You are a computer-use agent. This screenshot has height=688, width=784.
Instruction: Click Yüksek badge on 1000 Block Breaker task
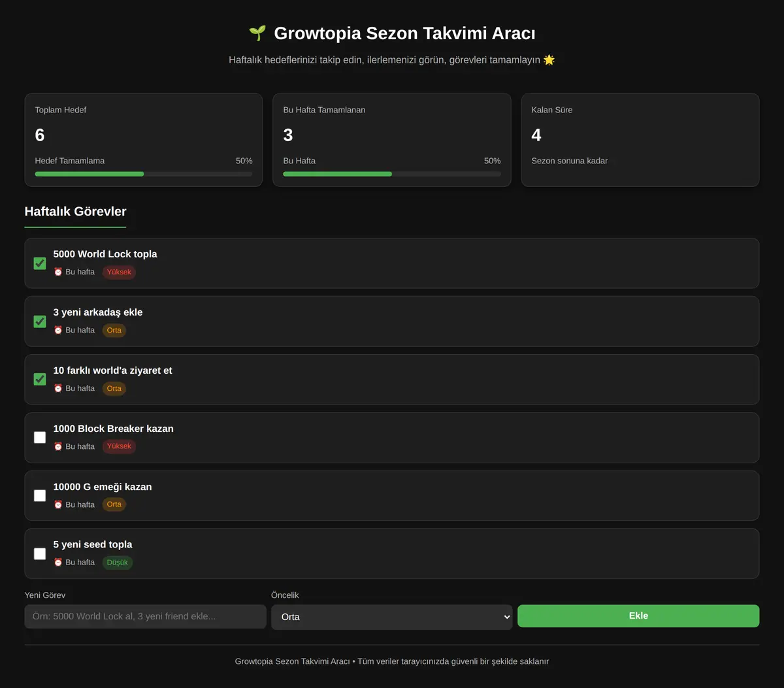119,446
